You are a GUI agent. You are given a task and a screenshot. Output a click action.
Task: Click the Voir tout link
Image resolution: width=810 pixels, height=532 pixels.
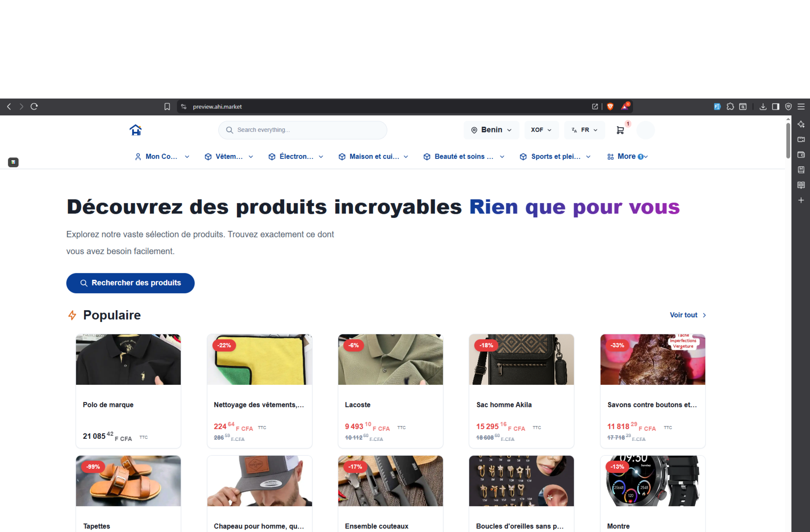(688, 315)
